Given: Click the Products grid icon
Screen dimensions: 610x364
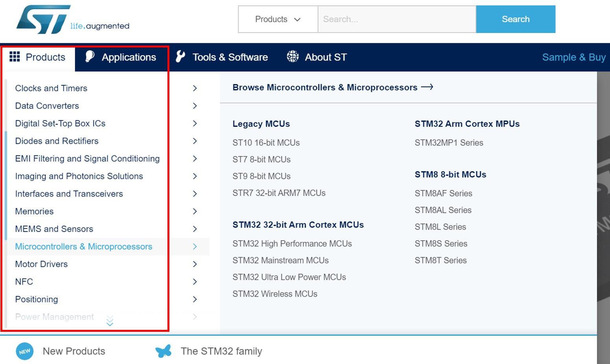Looking at the screenshot, I should click(15, 57).
